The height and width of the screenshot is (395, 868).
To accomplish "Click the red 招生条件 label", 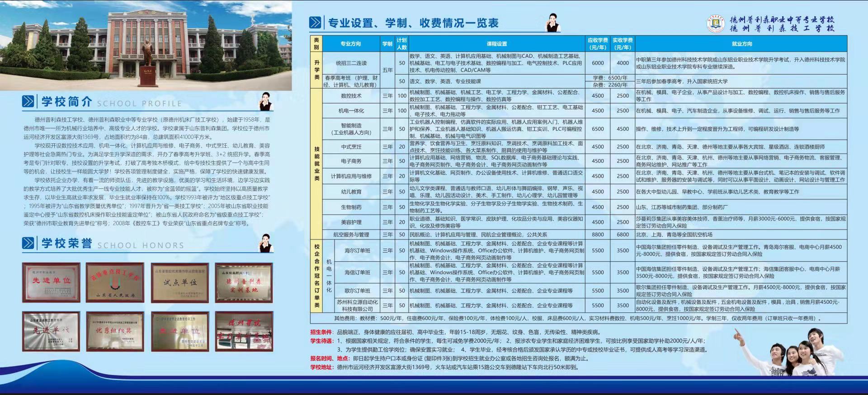I will [321, 332].
